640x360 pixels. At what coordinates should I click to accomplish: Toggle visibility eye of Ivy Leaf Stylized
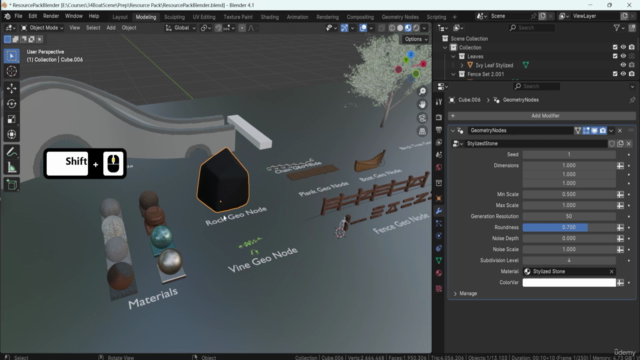click(623, 65)
